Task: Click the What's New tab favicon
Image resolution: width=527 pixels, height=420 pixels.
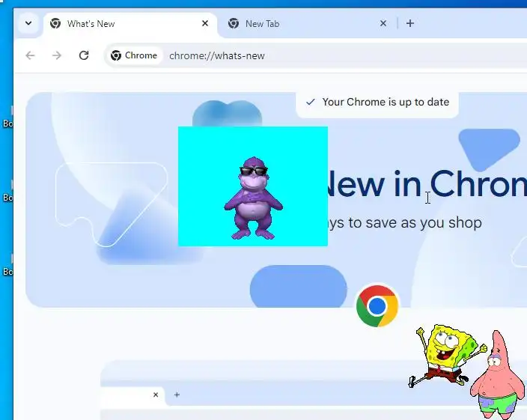Action: 55,23
